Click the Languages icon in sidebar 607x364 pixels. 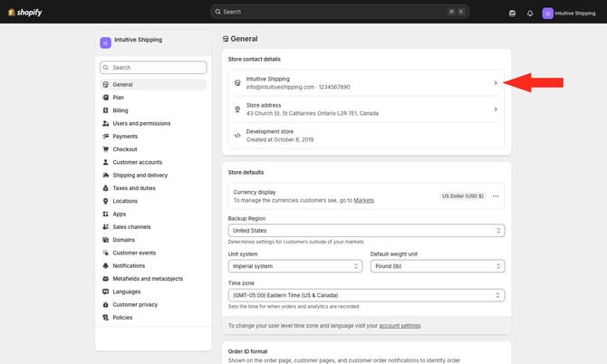(105, 292)
